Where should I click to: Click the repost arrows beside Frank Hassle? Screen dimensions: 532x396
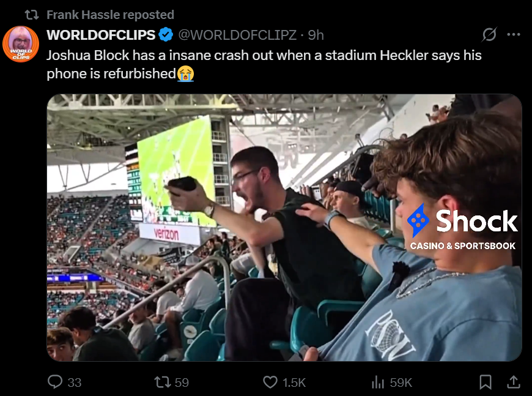[x=32, y=15]
